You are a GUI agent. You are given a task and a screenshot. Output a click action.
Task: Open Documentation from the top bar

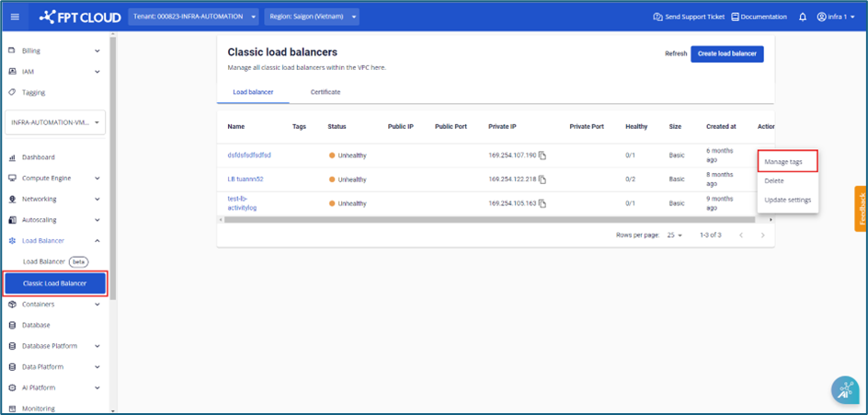(759, 17)
